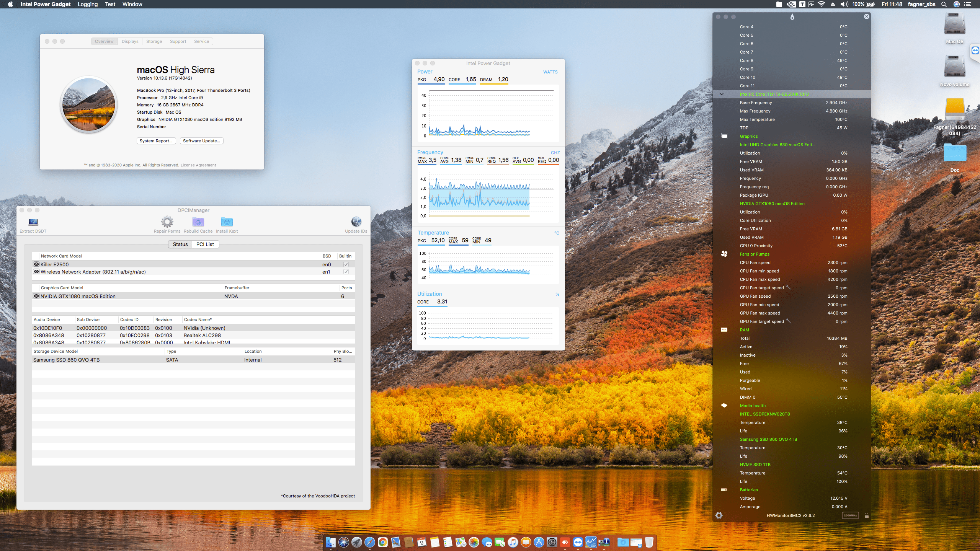980x551 pixels.
Task: Open HWMonitorSMC2 settings gear
Action: pos(719,515)
